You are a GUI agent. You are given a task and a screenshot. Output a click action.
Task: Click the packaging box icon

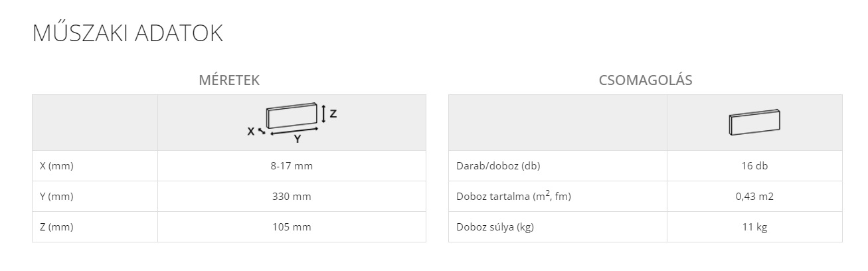pos(754,123)
